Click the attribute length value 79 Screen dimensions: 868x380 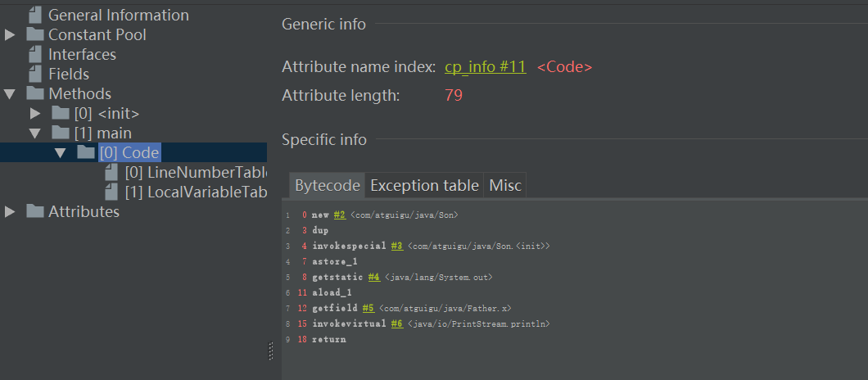tap(454, 95)
